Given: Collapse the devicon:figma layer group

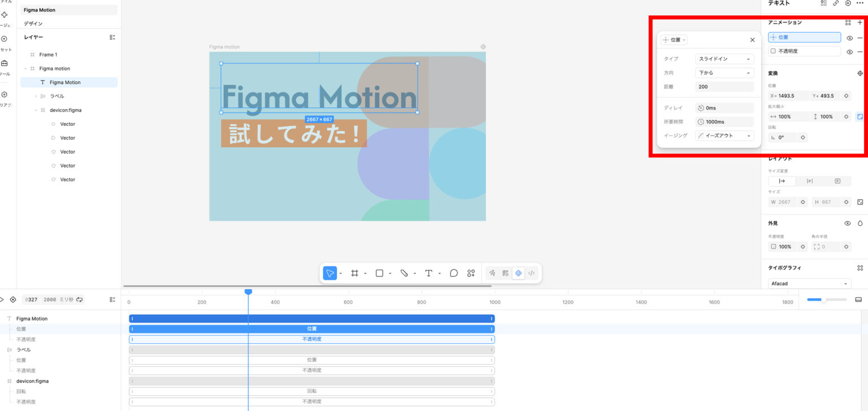Looking at the screenshot, I should point(36,110).
